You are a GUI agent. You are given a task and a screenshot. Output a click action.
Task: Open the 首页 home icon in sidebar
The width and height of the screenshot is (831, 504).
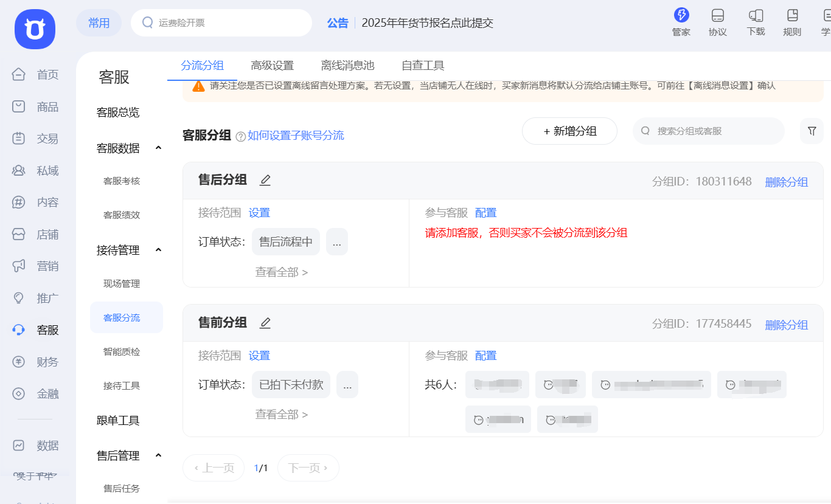[x=19, y=75]
